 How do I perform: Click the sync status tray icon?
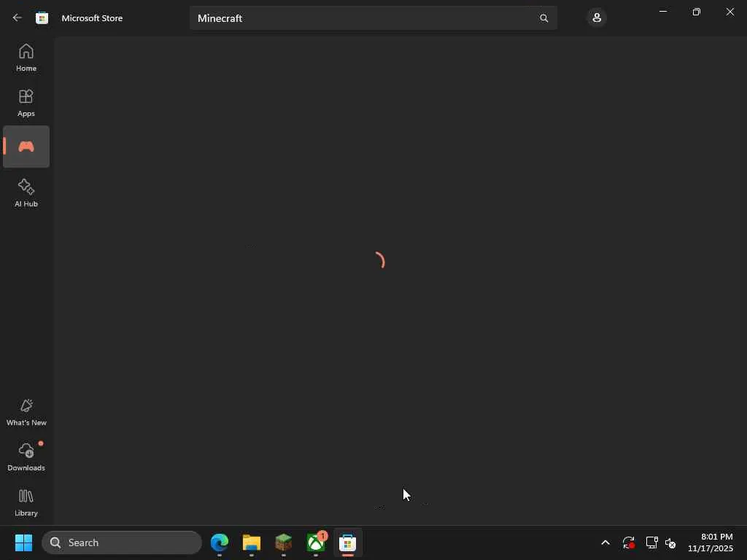tap(628, 542)
